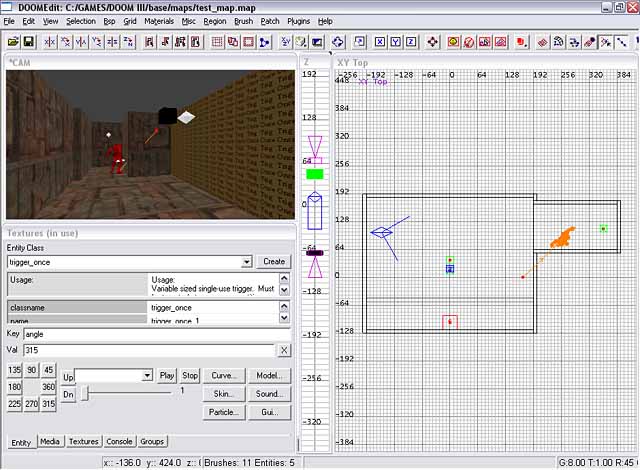The image size is (640, 470).
Task: Toggle the pressed orange line-with-arrow icon
Action: click(606, 42)
